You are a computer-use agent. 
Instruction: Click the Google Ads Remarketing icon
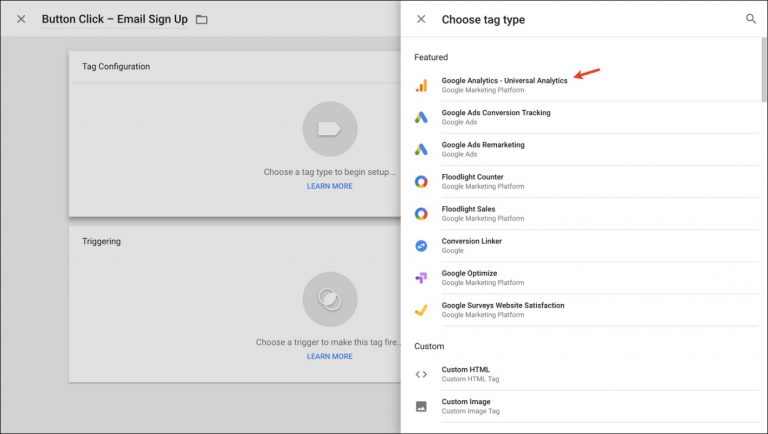(x=421, y=149)
